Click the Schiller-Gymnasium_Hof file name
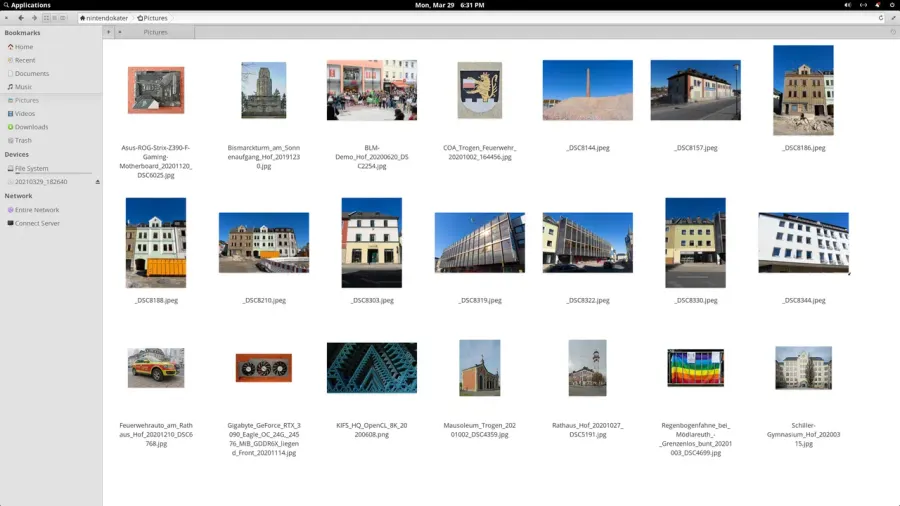Viewport: 900px width, 506px height. pos(803,434)
